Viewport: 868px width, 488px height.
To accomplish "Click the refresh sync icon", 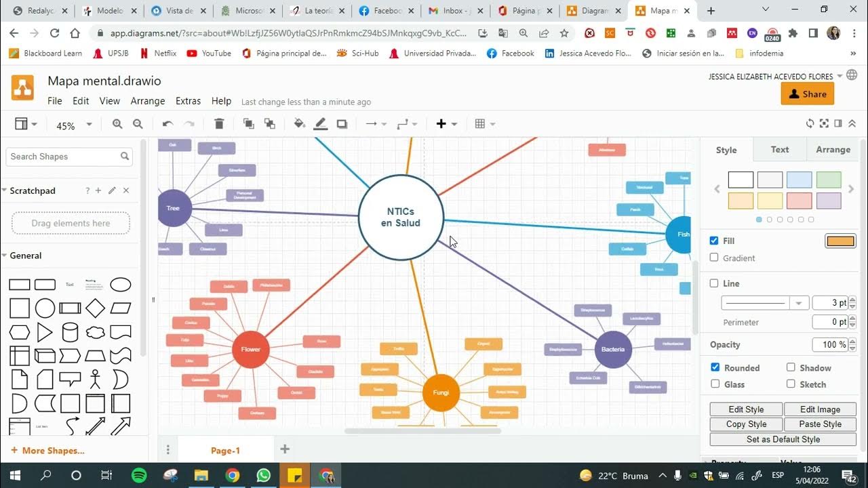I will tap(810, 124).
